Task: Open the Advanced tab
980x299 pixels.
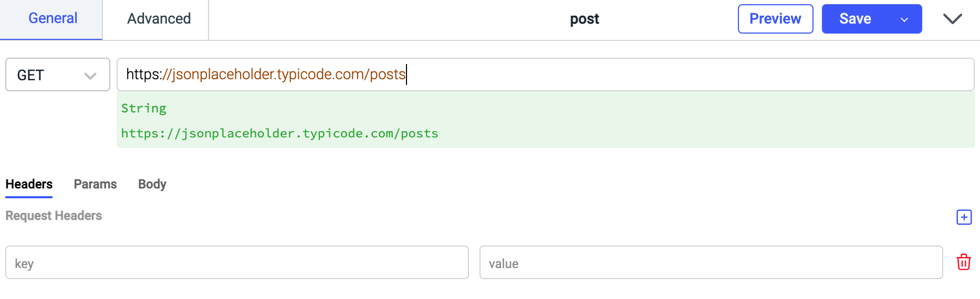Action: pyautogui.click(x=159, y=19)
